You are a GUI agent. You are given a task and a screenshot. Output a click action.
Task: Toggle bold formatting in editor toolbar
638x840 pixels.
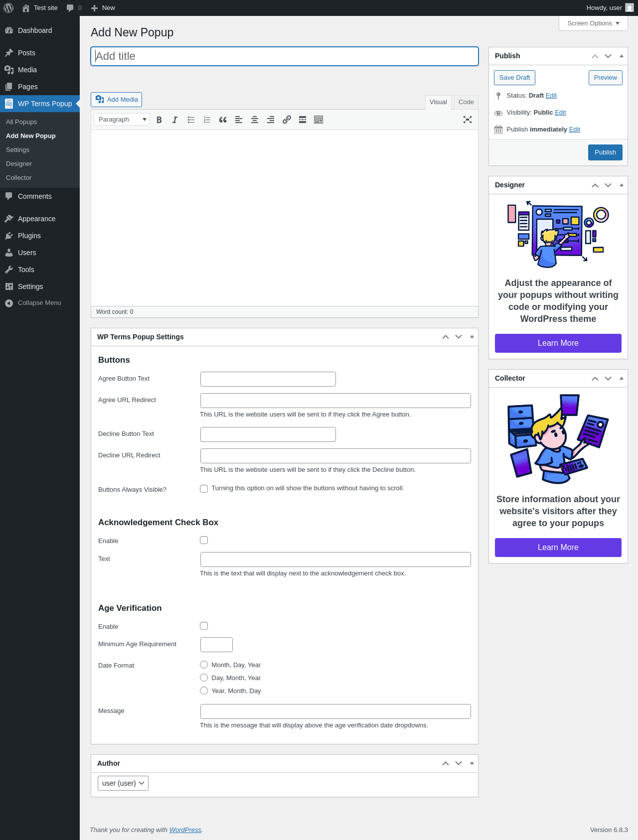[x=159, y=120]
